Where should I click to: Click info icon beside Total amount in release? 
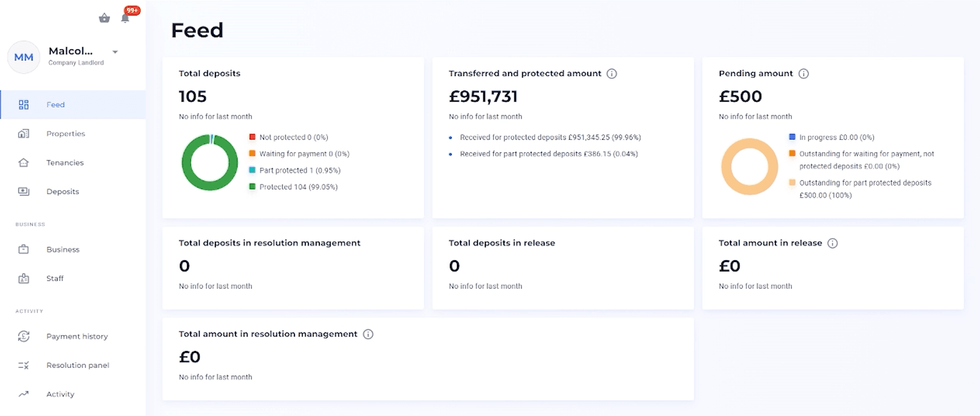coord(832,243)
